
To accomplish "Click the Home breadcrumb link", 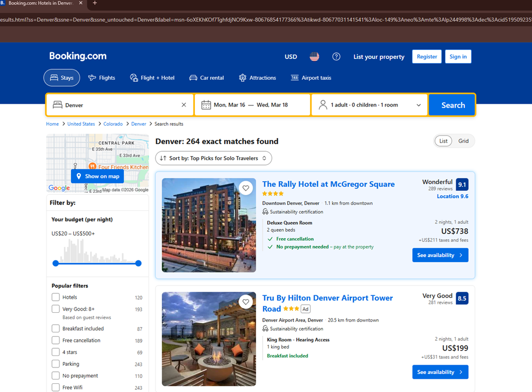I will 52,124.
